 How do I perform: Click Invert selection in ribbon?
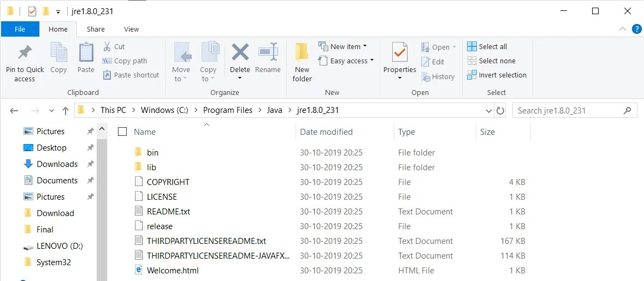pos(497,75)
